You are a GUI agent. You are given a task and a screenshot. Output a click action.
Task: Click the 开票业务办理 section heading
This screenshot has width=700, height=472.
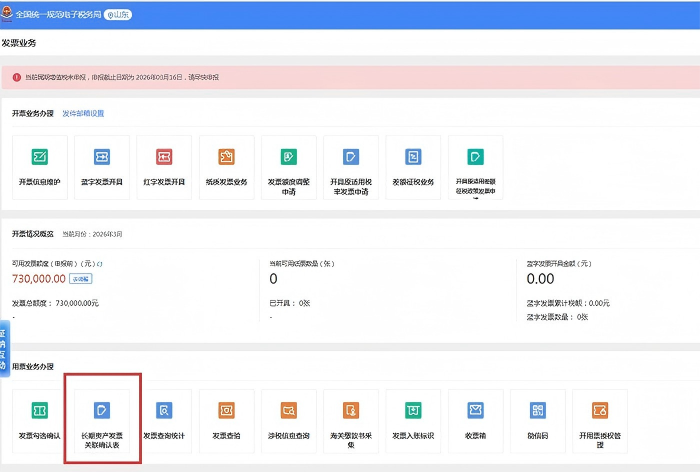tap(33, 113)
